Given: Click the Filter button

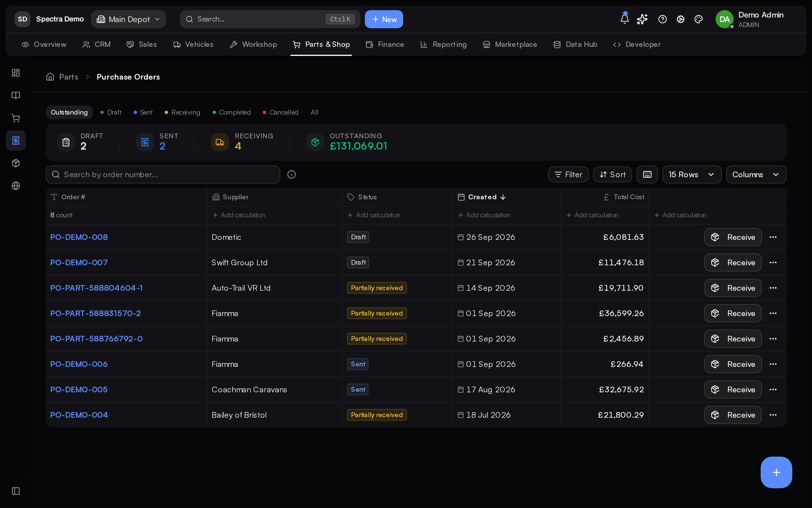Looking at the screenshot, I should (568, 174).
